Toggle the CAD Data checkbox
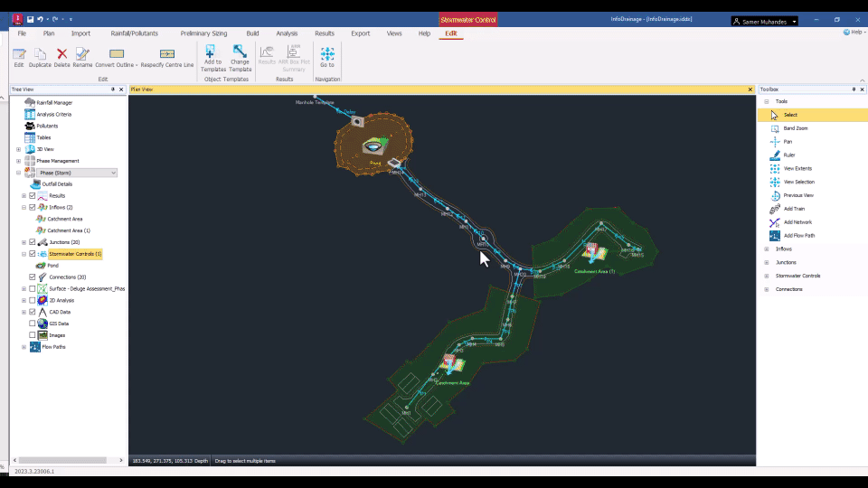This screenshot has width=868, height=488. [33, 312]
